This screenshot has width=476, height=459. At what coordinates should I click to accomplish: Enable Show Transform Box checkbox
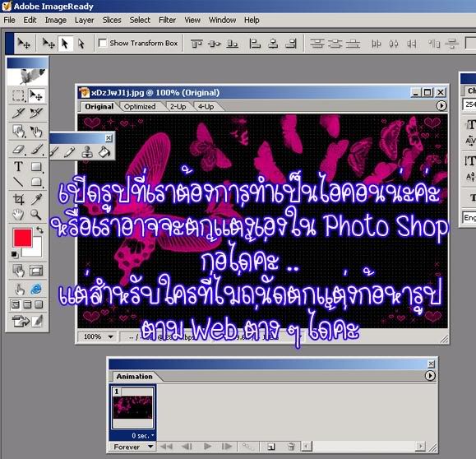pos(103,43)
